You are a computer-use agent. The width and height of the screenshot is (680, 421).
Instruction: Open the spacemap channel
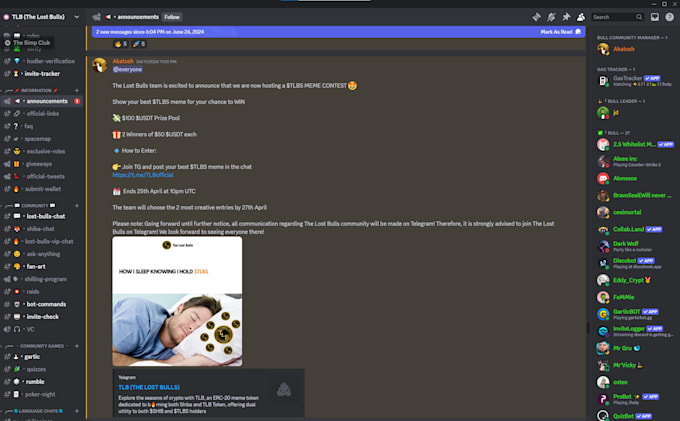tap(42, 139)
